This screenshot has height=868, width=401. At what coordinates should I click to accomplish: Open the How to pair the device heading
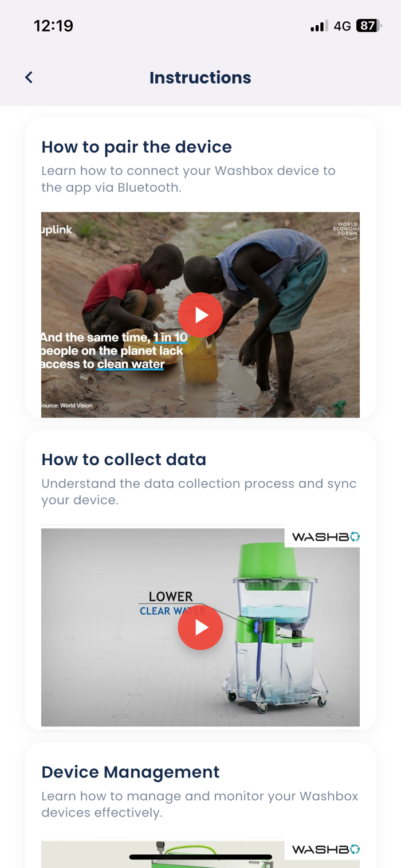click(x=137, y=147)
